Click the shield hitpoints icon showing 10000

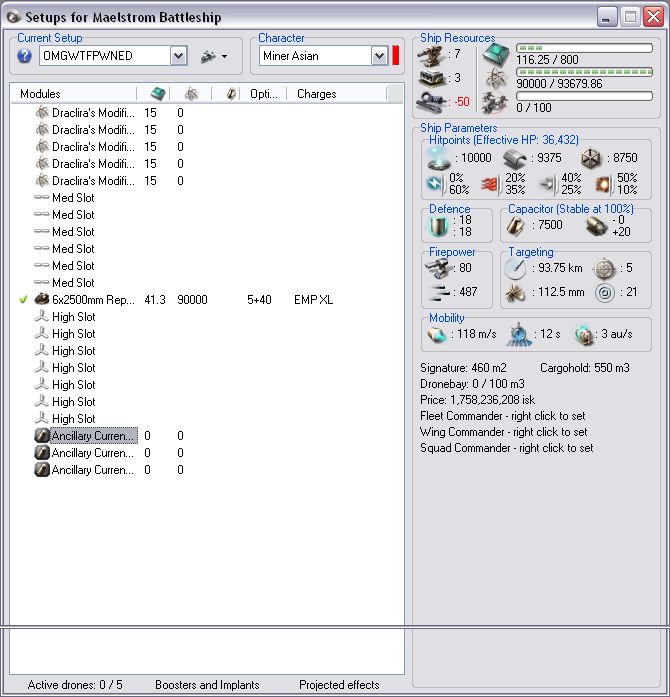tap(439, 159)
